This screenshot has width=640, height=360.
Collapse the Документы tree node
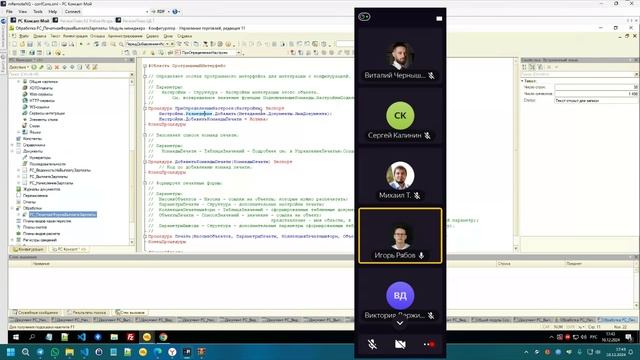[12, 151]
